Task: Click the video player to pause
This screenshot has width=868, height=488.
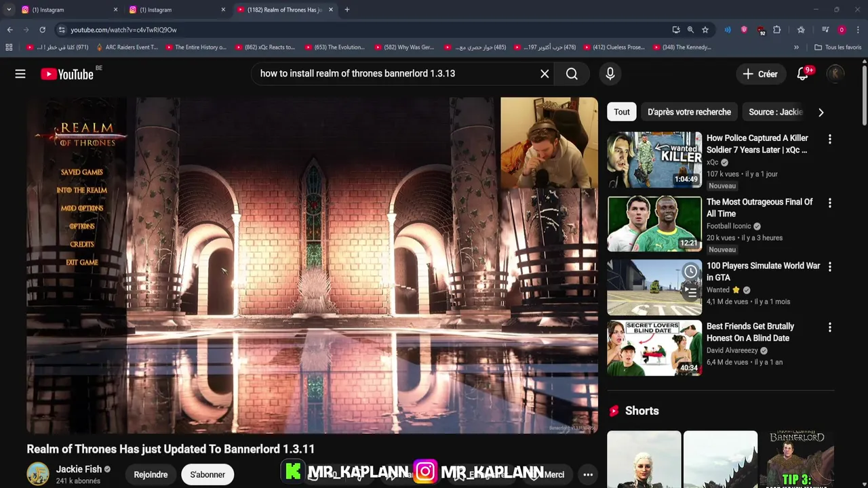Action: tap(312, 265)
